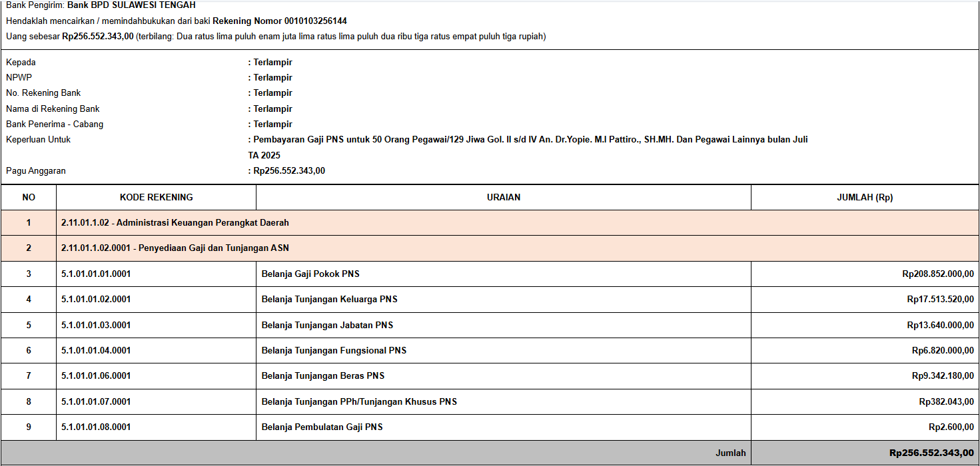980x466 pixels.
Task: Select Terlampir beside Bank Penerima - Cabang
Action: [x=273, y=124]
